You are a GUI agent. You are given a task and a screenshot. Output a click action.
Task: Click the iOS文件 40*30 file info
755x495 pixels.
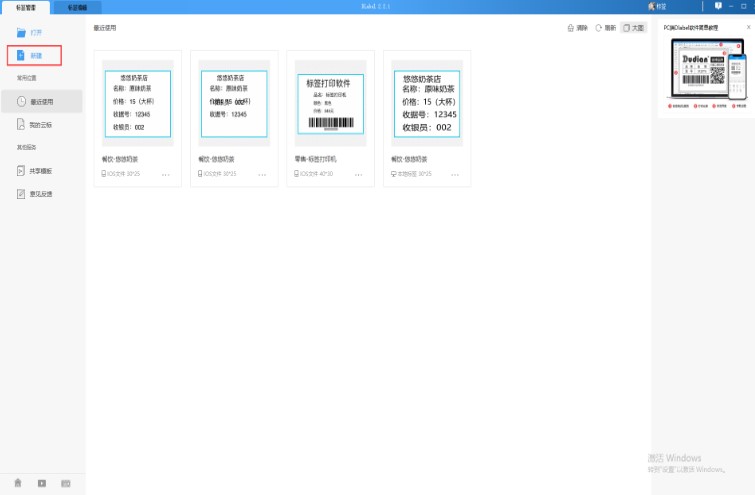[313, 173]
